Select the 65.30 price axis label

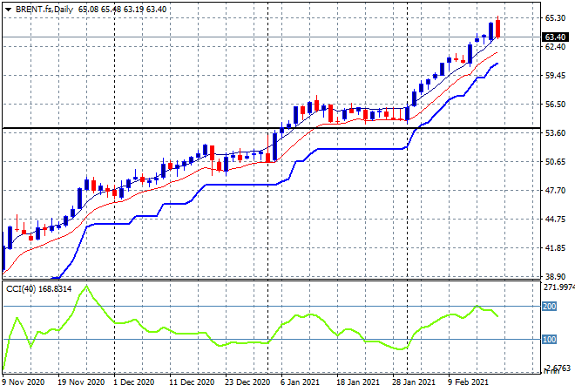tap(555, 17)
